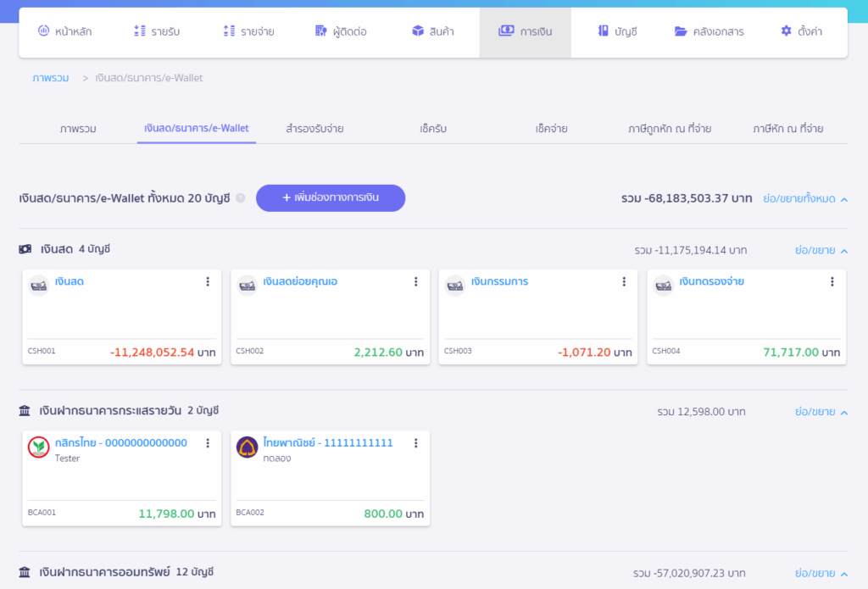The height and width of the screenshot is (589, 868).
Task: Collapse the เงินสด section using ย่อ/ขยาย
Action: tap(821, 250)
